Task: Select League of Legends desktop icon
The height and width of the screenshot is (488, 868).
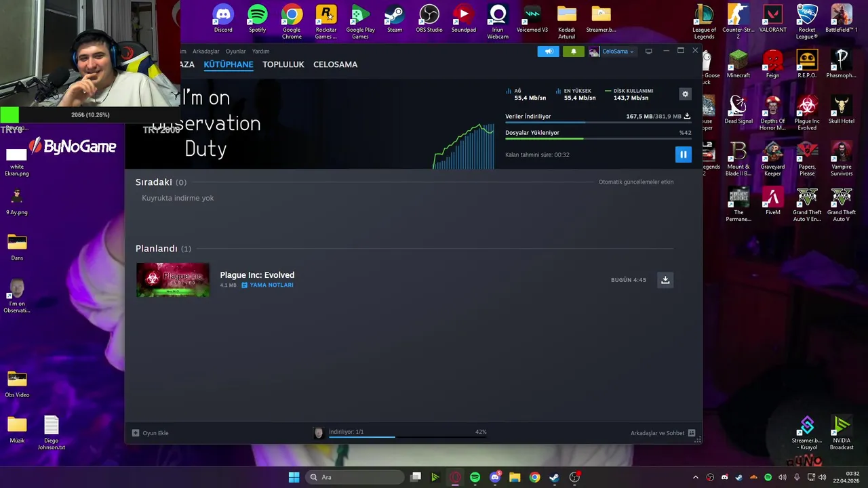Action: click(x=704, y=21)
